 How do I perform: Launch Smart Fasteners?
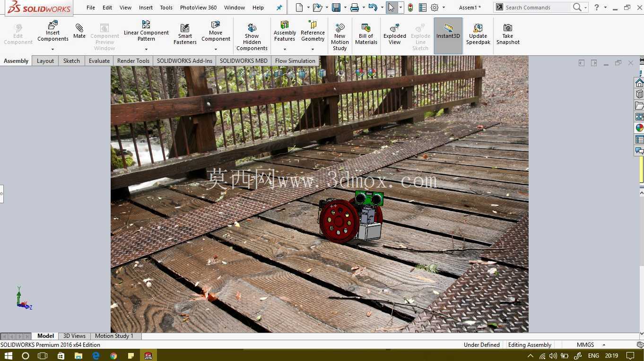[x=185, y=34]
